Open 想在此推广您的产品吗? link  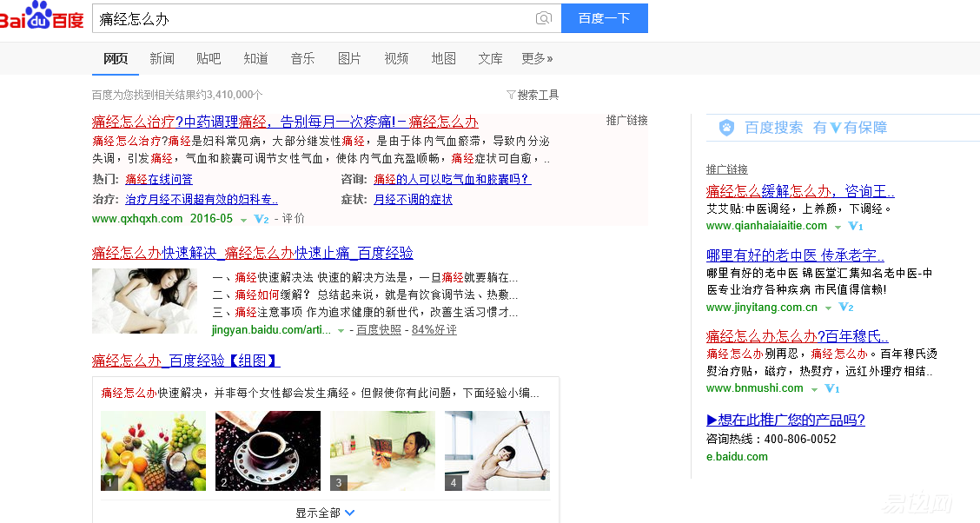[785, 420]
